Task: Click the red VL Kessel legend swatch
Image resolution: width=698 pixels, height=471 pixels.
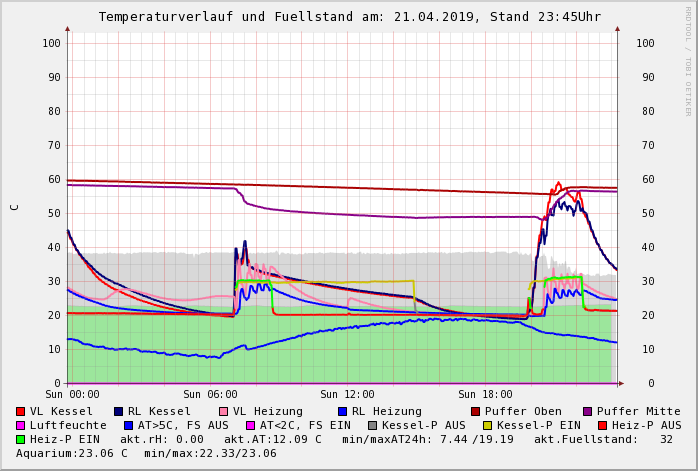Action: click(x=20, y=411)
